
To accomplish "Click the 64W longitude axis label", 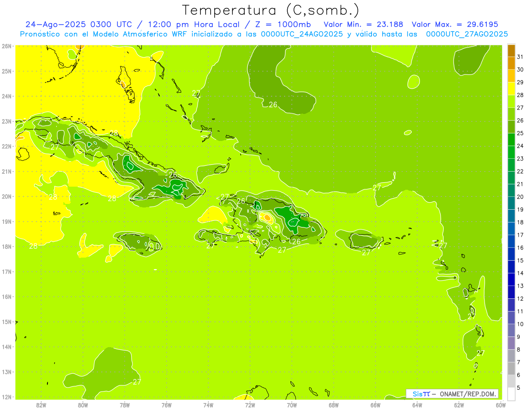I will [x=417, y=405].
